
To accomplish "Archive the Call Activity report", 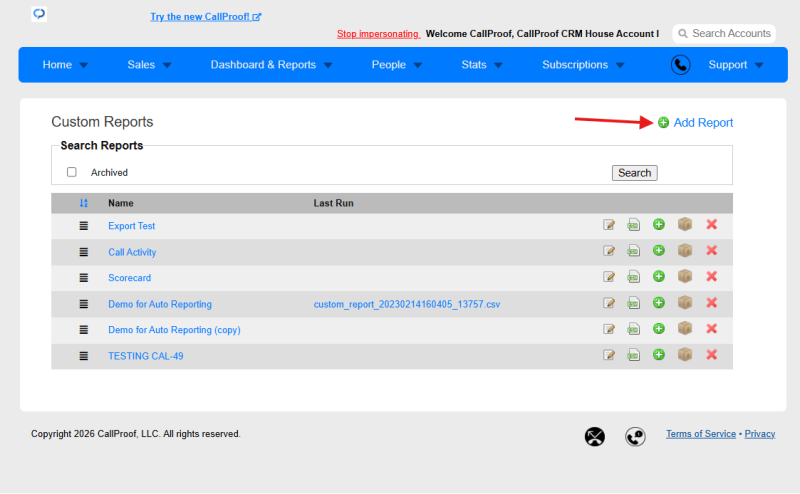I will click(x=685, y=250).
